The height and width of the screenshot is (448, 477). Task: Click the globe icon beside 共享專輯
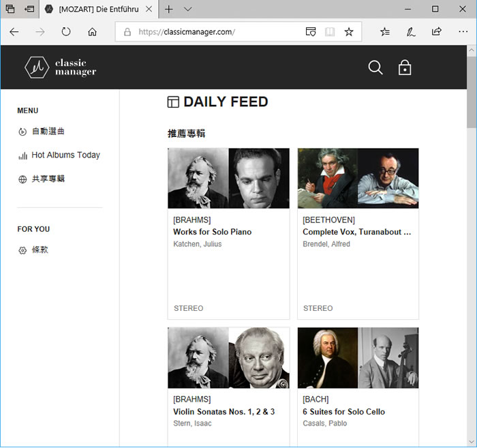pyautogui.click(x=22, y=179)
